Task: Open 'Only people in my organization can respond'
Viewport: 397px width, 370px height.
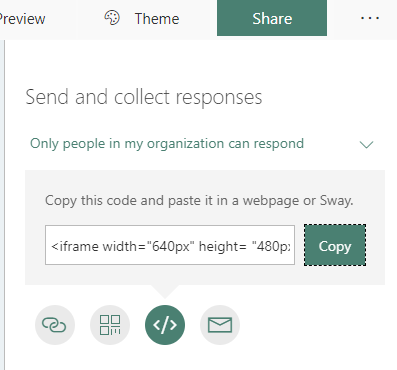Action: tap(167, 144)
